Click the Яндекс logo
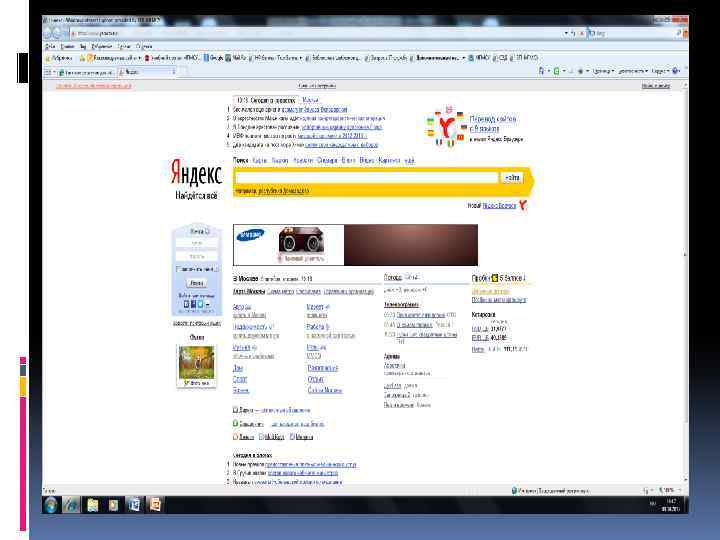Viewport: 720px width, 540px height. 197,174
